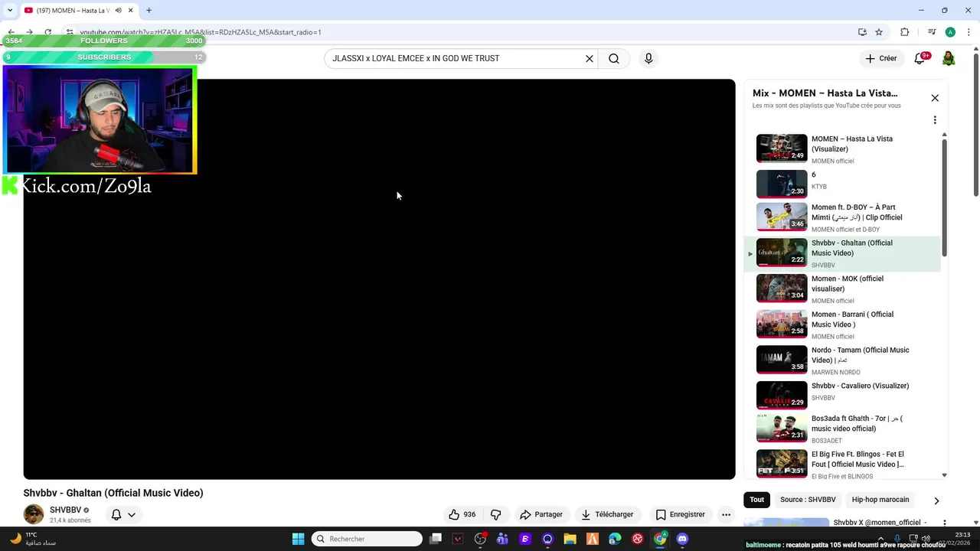Viewport: 980px width, 551px height.
Task: Open the Windows Start menu
Action: pos(298,539)
